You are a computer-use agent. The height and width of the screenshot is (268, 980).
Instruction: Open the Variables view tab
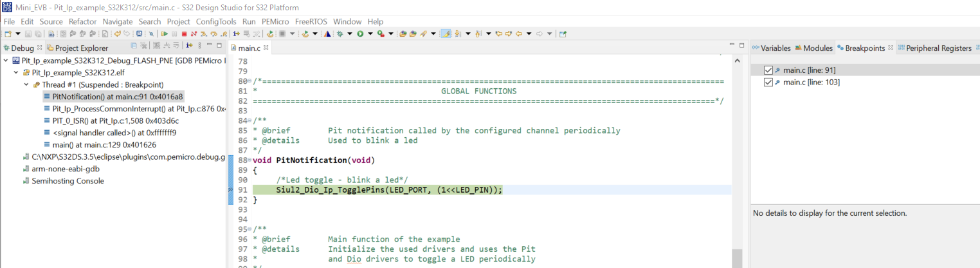point(774,48)
